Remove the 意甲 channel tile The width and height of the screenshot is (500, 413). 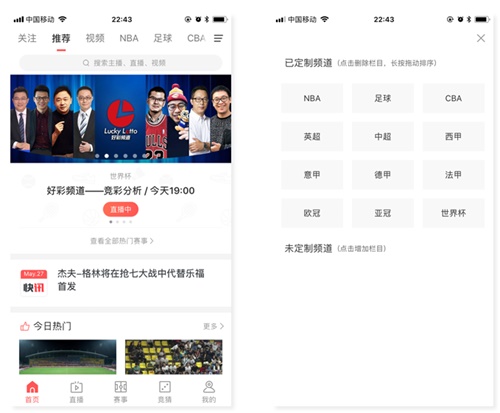312,175
